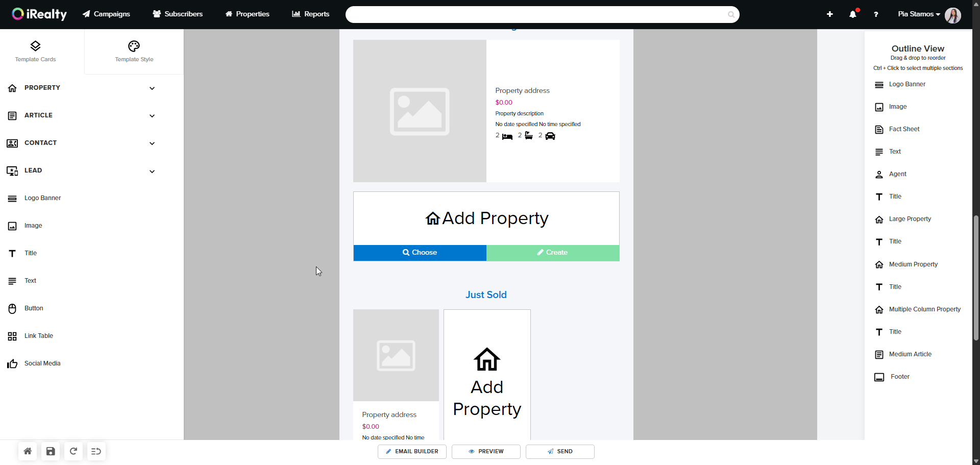
Task: Toggle the outline panel icon in bottom toolbar
Action: [x=96, y=451]
